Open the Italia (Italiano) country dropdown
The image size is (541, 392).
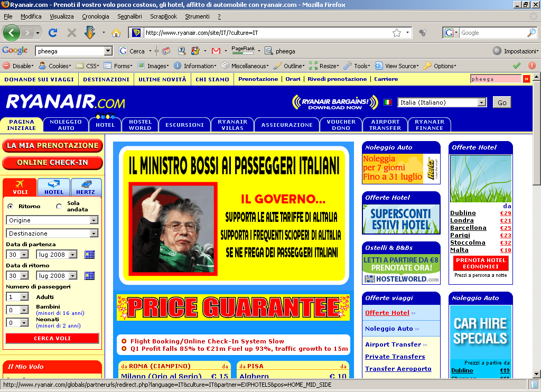[481, 102]
